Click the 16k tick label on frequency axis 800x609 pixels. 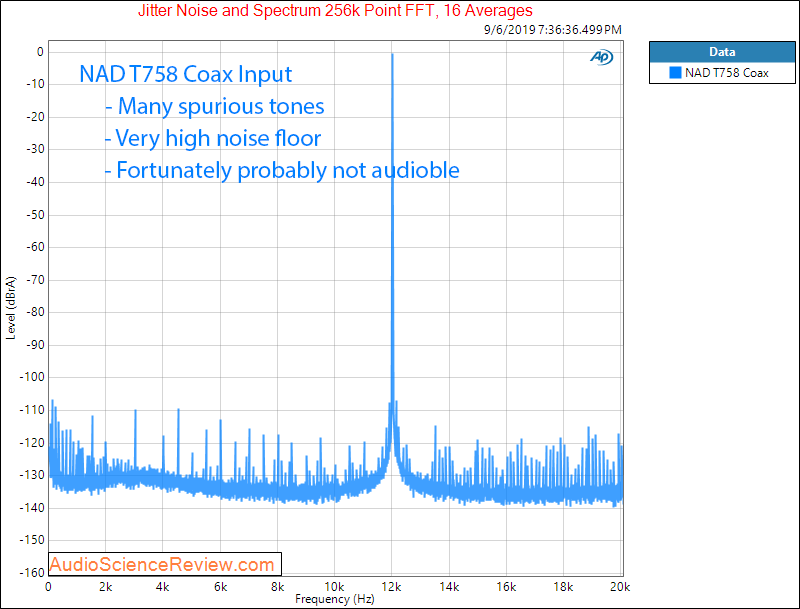(x=506, y=587)
